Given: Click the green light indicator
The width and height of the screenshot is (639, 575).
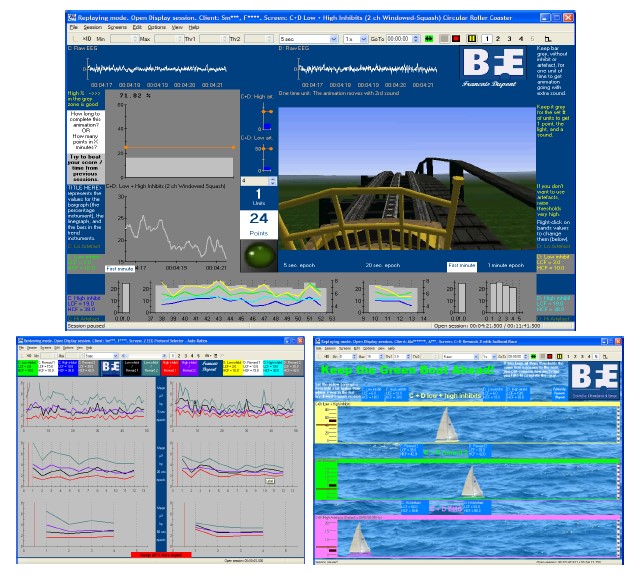Looking at the screenshot, I should point(260,255).
